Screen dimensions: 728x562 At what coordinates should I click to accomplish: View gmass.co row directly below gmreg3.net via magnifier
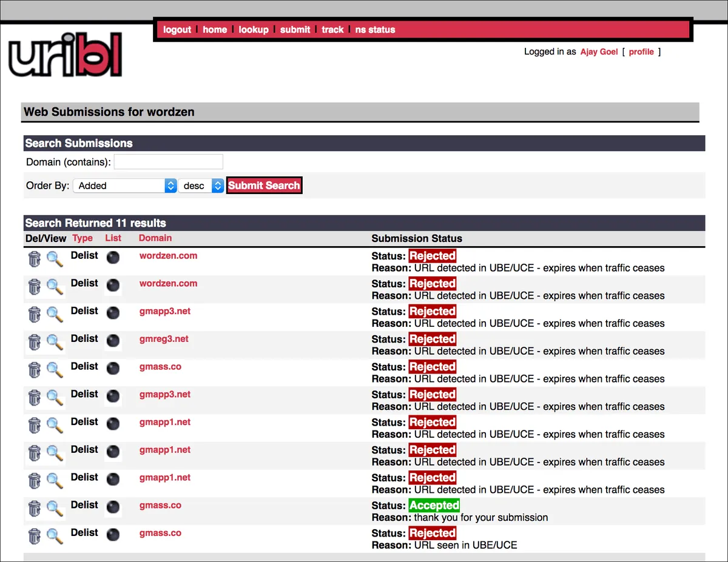pos(55,370)
